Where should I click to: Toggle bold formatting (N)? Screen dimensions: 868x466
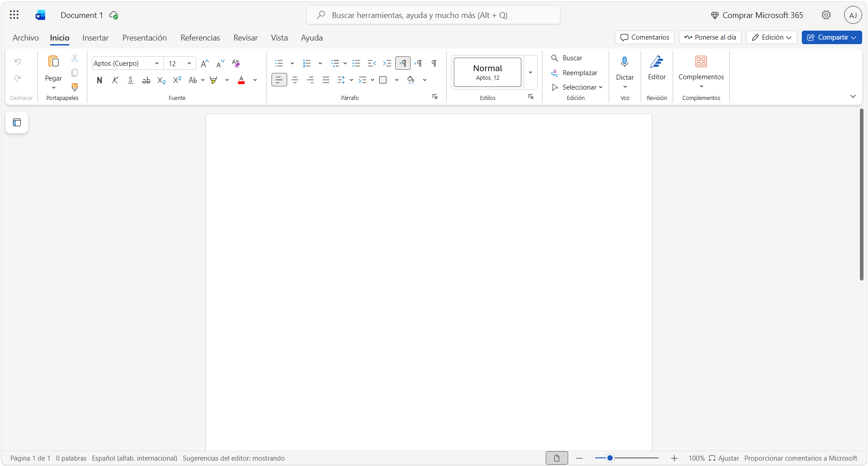(x=99, y=80)
